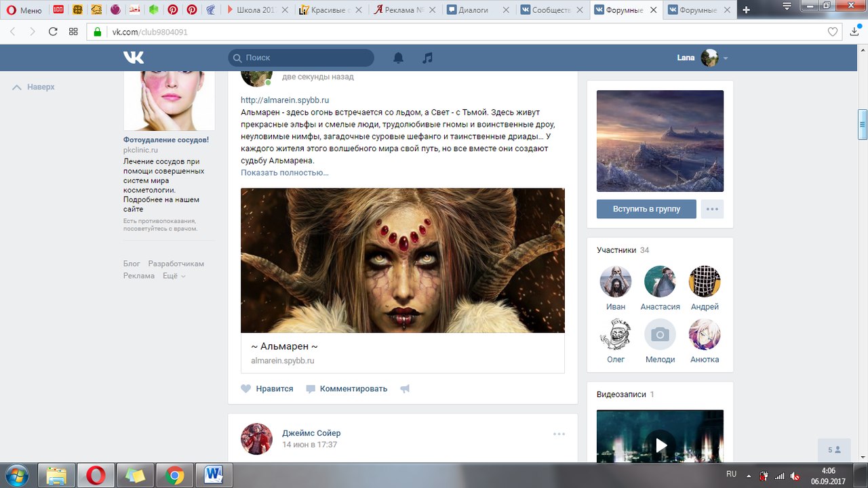The height and width of the screenshot is (488, 868).
Task: Open the music note icon
Action: click(427, 58)
